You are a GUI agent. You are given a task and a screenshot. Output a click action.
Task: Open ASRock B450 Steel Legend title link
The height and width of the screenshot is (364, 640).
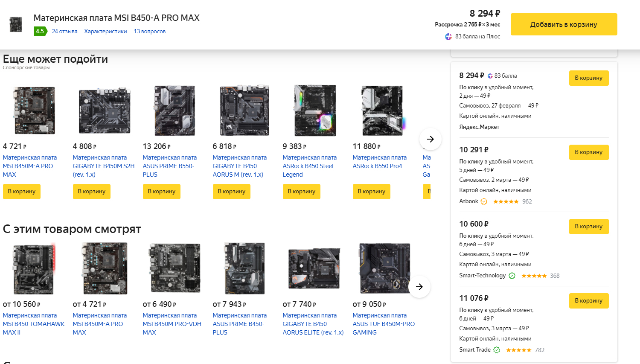[x=310, y=166]
